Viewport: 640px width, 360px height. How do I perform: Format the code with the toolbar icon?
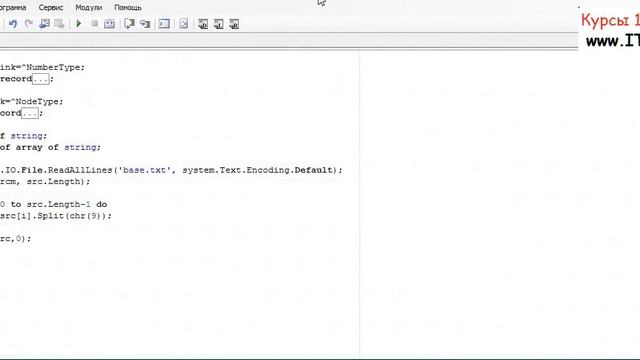click(x=184, y=24)
